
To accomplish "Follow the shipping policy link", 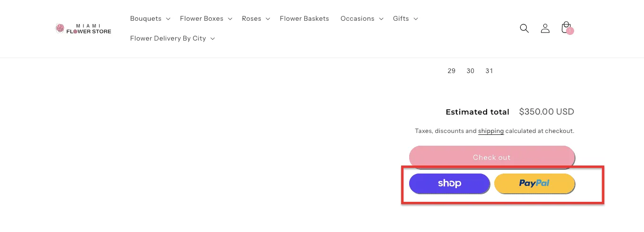I will tap(491, 131).
